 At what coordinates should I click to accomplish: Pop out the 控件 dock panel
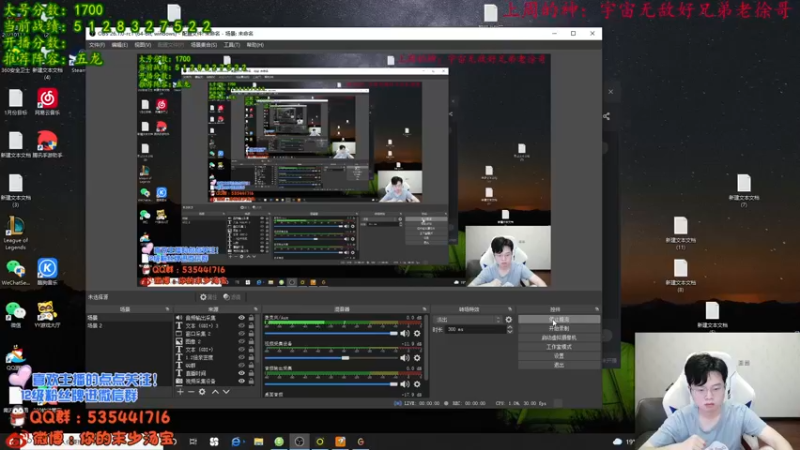click(596, 309)
